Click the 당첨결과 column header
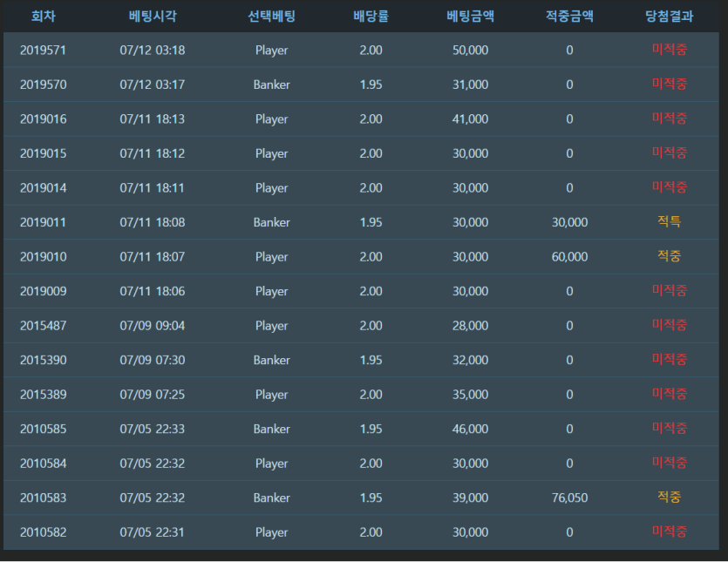This screenshot has width=728, height=562. pos(669,17)
